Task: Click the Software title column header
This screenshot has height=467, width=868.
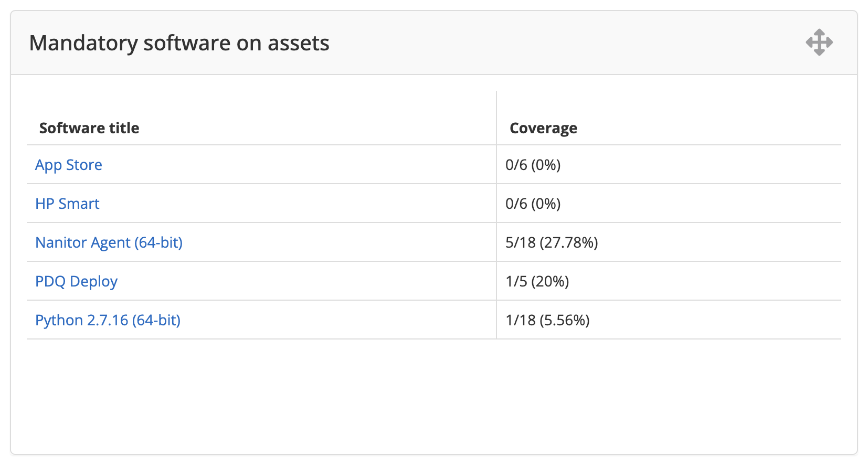Action: coord(89,128)
